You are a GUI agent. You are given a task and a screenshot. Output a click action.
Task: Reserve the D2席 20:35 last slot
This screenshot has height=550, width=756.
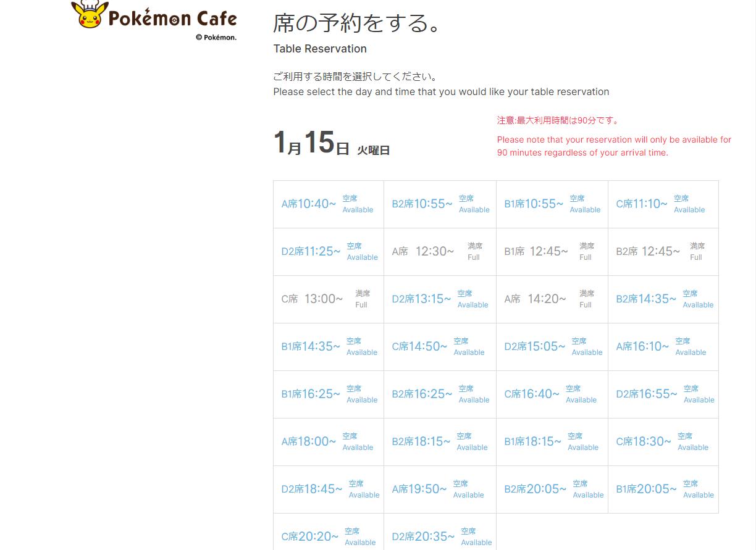[440, 536]
